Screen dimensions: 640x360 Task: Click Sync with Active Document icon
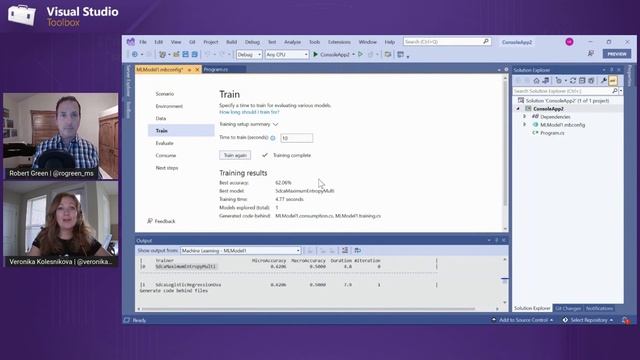573,80
